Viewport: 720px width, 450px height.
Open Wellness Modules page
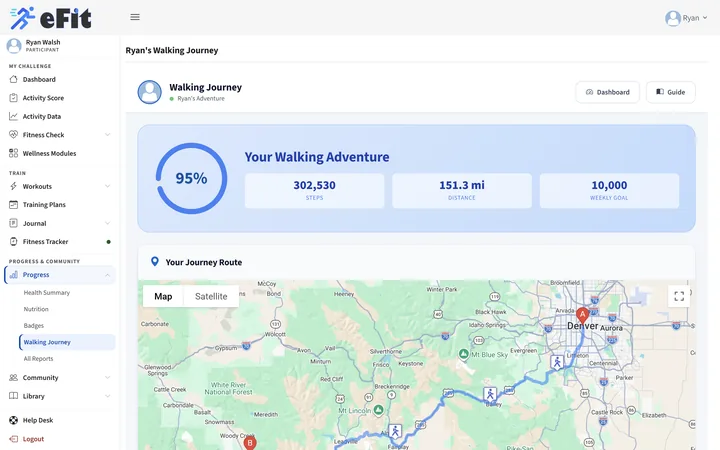(x=50, y=153)
